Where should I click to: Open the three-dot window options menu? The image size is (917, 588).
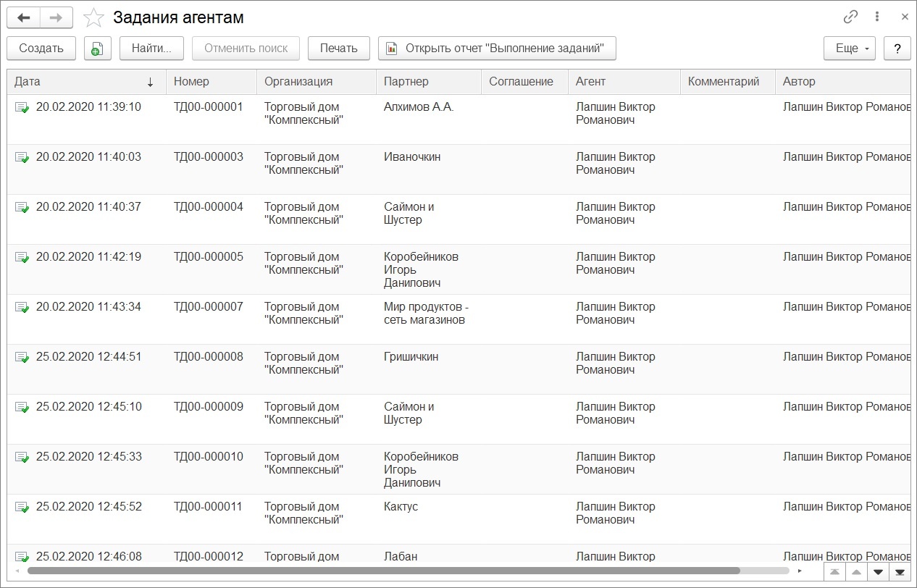(x=877, y=17)
